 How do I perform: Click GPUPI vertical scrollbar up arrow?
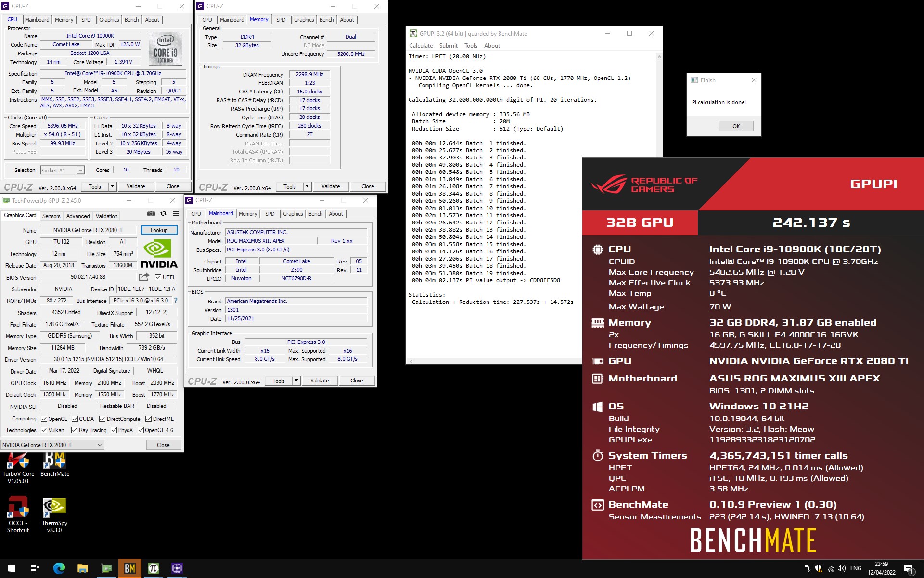pyautogui.click(x=659, y=57)
